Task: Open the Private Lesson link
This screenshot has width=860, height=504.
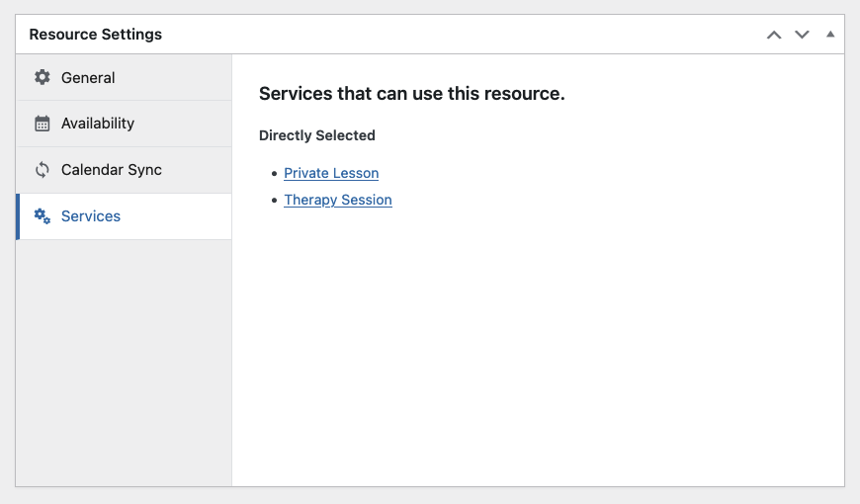Action: [331, 173]
